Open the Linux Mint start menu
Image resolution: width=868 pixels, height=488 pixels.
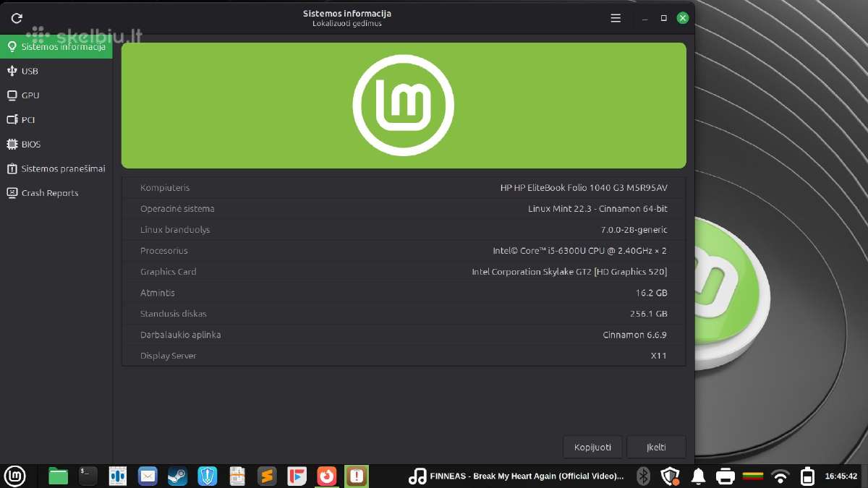[x=14, y=476]
